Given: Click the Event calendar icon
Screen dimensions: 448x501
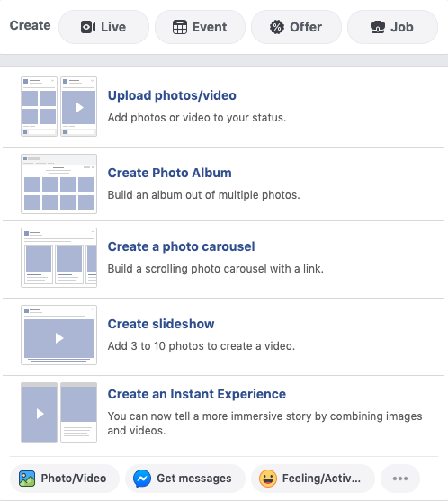Looking at the screenshot, I should pos(180,27).
